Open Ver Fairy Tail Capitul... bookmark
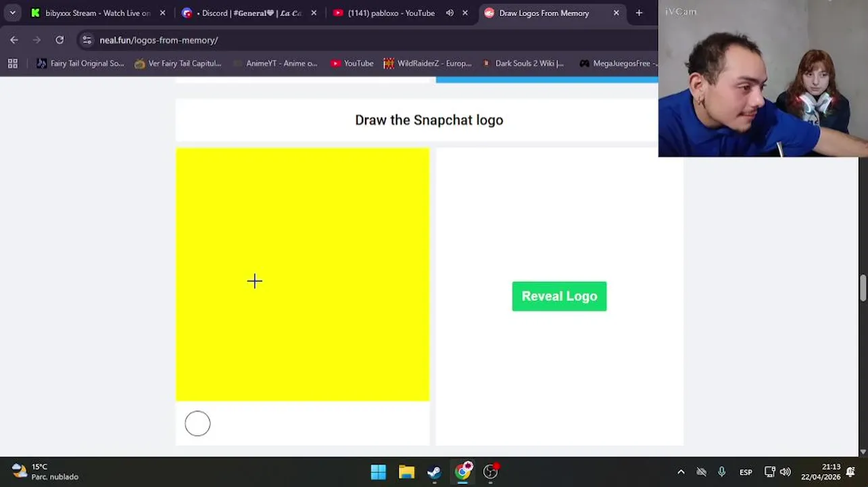This screenshot has height=487, width=868. coord(178,64)
